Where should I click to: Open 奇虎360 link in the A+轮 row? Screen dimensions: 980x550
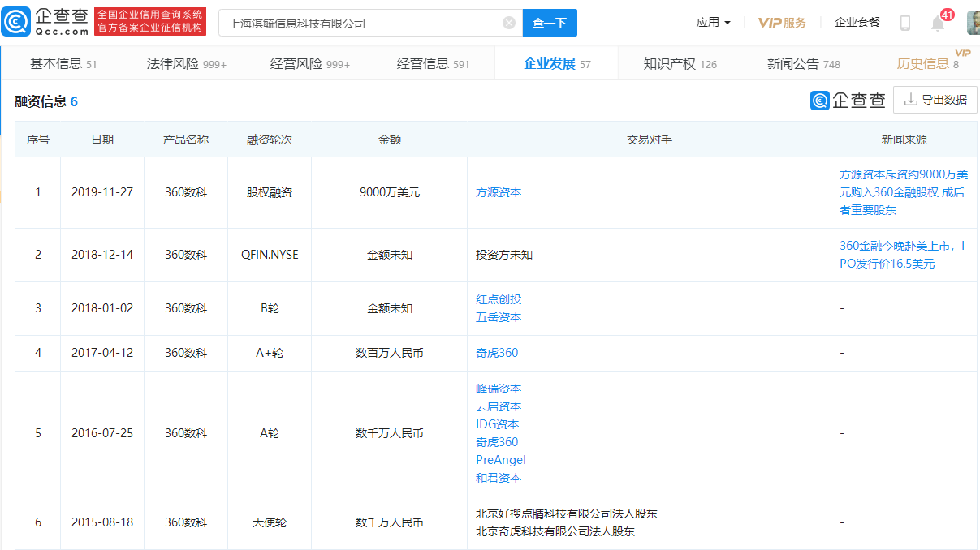pos(497,353)
